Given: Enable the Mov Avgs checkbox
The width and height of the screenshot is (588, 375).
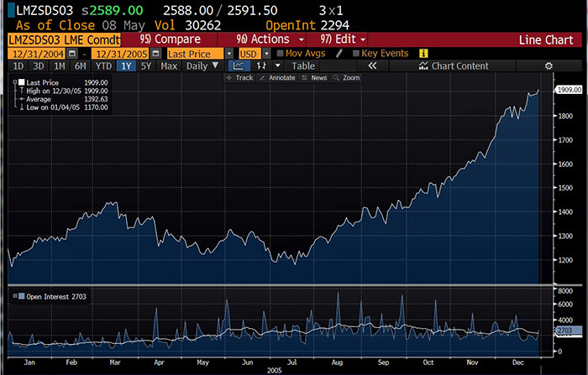Looking at the screenshot, I should (x=281, y=53).
